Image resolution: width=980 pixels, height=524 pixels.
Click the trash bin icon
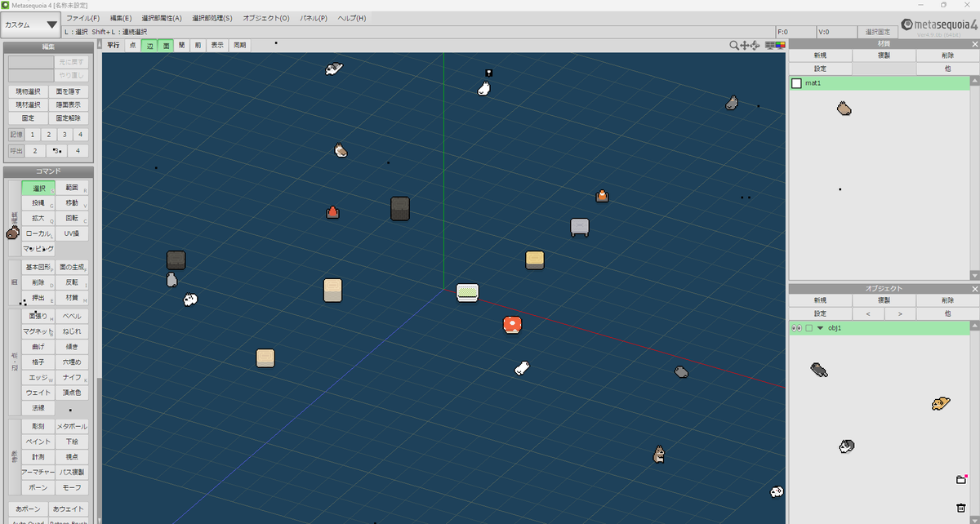coord(961,508)
